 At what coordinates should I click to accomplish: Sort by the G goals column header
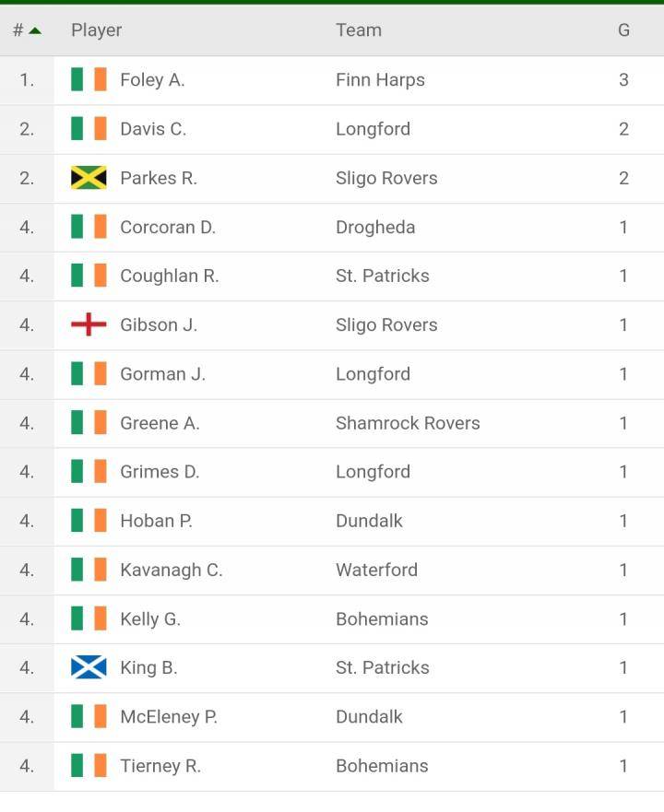coord(623,30)
